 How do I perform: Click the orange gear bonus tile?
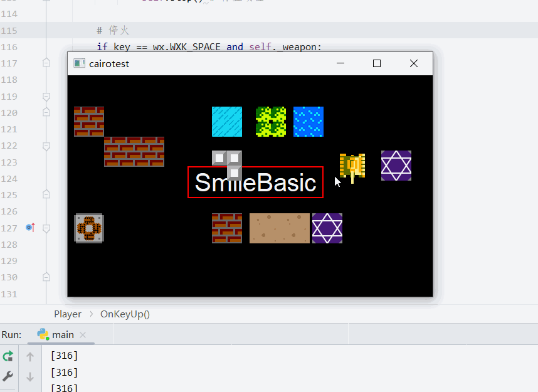(89, 228)
